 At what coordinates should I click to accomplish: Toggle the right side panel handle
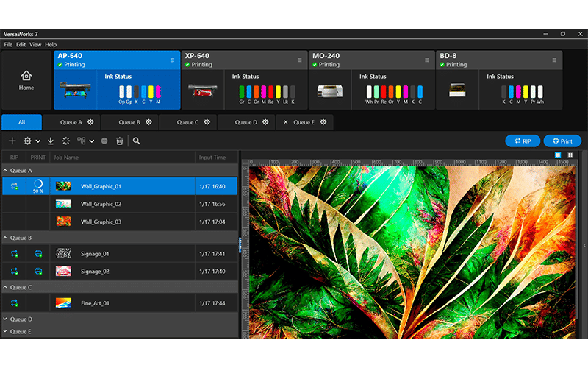(x=584, y=245)
